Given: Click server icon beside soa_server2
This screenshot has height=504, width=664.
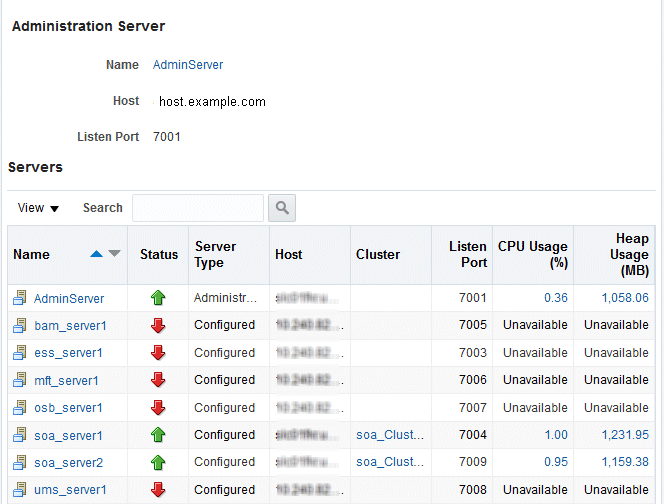Looking at the screenshot, I should tap(19, 462).
